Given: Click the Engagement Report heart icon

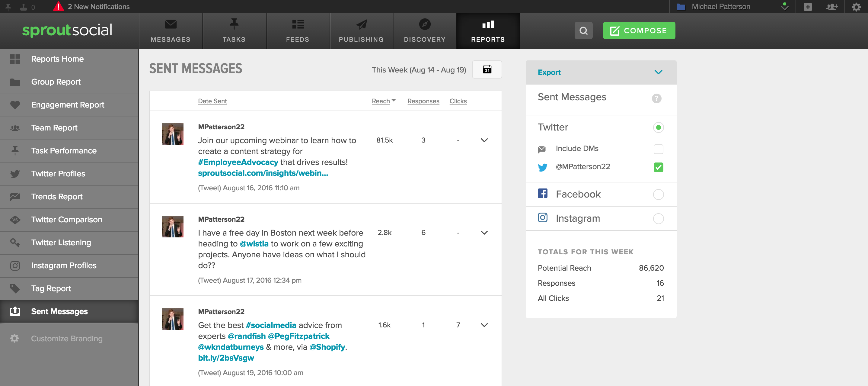Looking at the screenshot, I should (15, 105).
